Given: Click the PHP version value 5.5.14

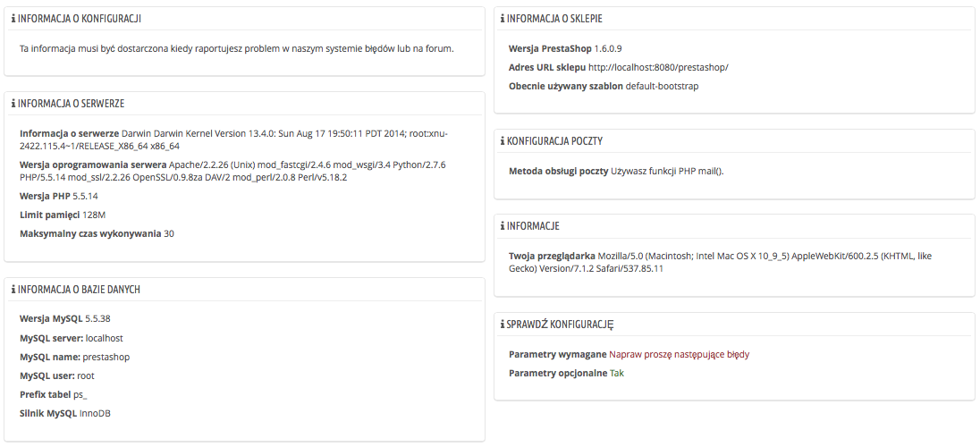Looking at the screenshot, I should (86, 197).
